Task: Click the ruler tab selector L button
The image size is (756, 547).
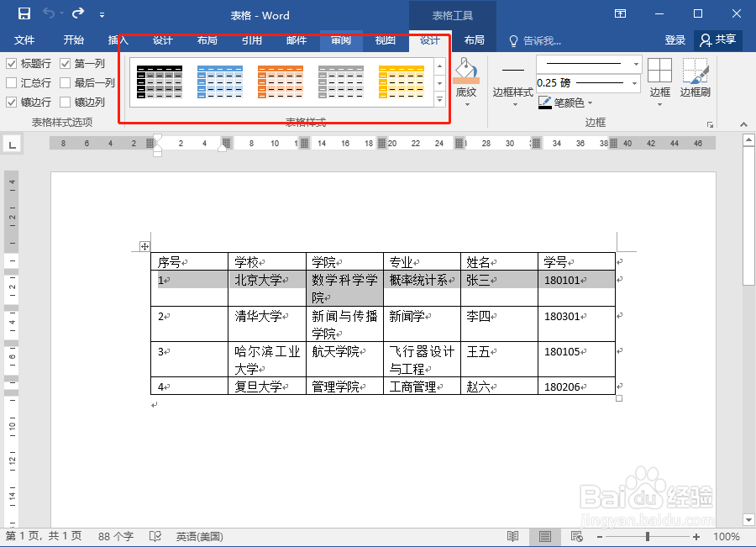Action: coord(13,144)
